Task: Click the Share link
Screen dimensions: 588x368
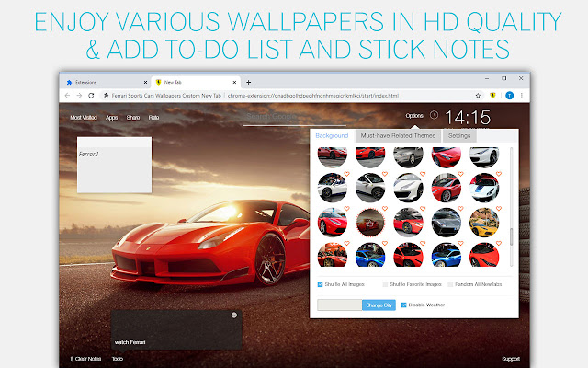Action: (x=132, y=118)
